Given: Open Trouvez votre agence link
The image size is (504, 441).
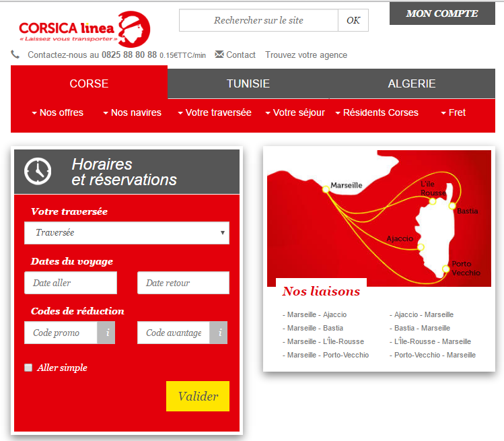Looking at the screenshot, I should coord(306,55).
